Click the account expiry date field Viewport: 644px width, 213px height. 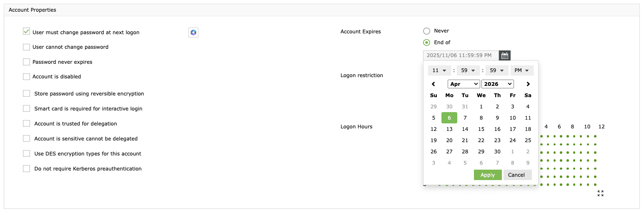tap(461, 55)
